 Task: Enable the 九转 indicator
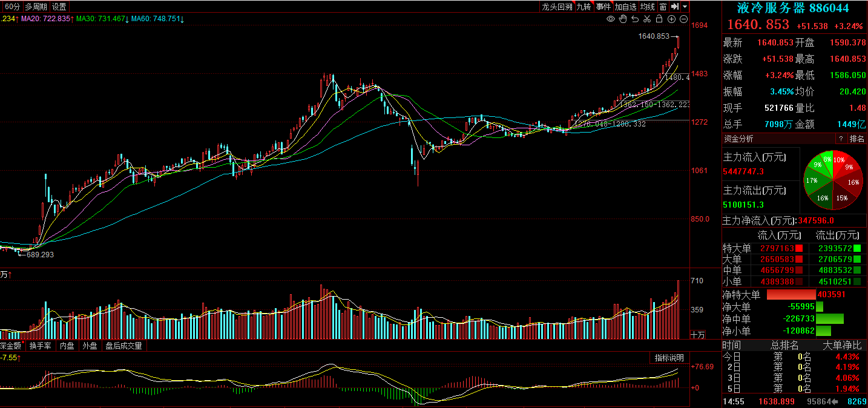coord(584,7)
